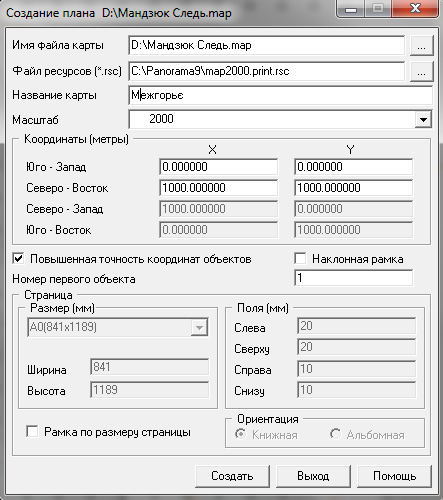Click the Страница group label

tap(48, 295)
